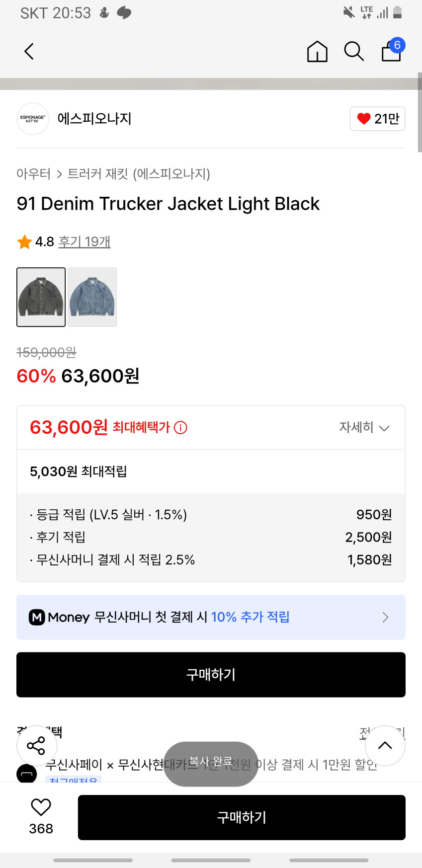Open Musinsa Money 10% banner chevron
This screenshot has width=422, height=868.
(385, 617)
